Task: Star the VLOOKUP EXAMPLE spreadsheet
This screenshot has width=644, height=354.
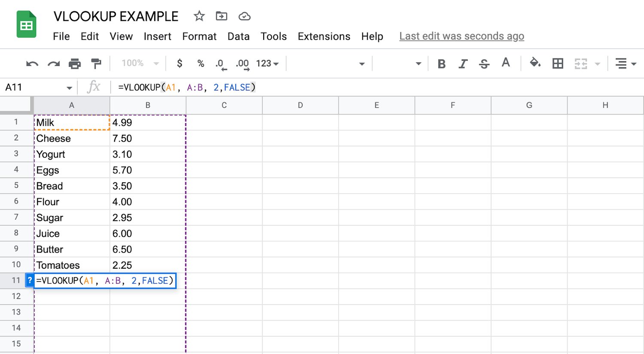Action: [199, 16]
